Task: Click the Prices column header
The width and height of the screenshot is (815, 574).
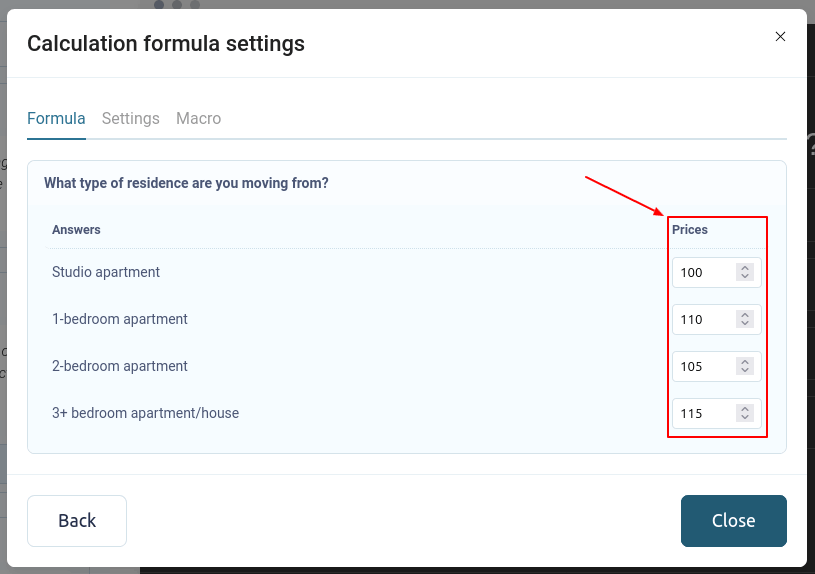Action: (690, 230)
